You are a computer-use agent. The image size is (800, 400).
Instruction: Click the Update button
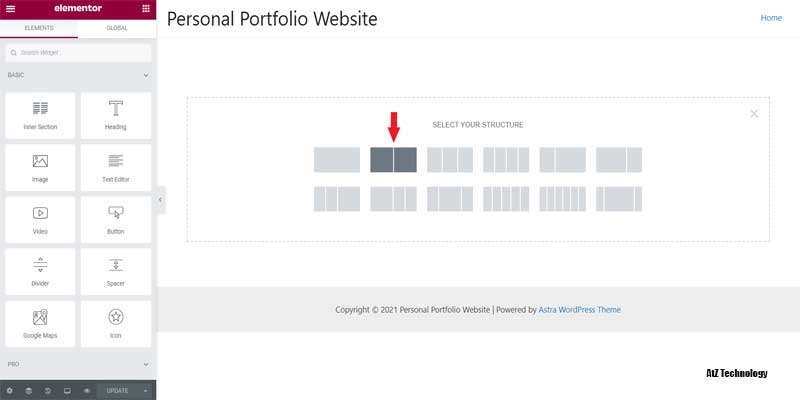point(117,390)
